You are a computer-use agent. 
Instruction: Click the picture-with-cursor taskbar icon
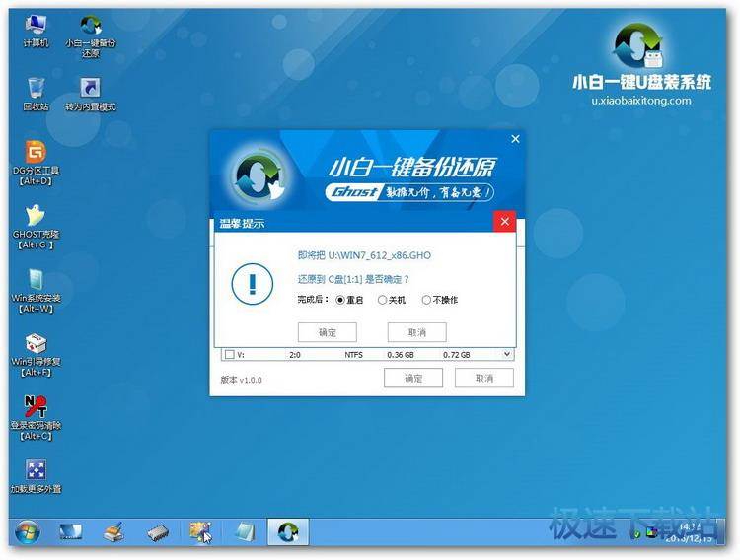pos(200,532)
